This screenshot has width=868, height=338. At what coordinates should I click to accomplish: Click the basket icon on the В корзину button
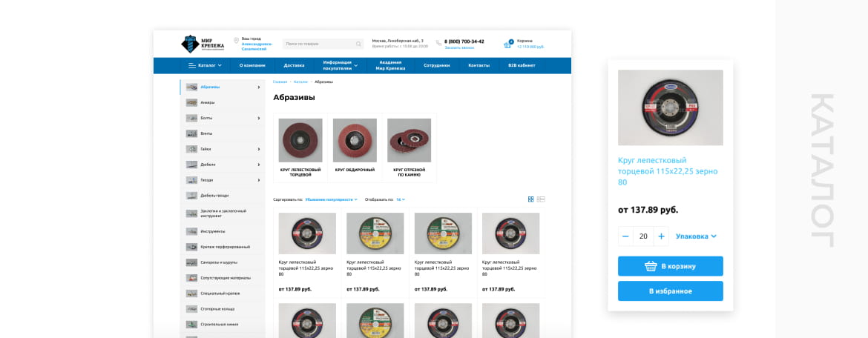coord(651,266)
